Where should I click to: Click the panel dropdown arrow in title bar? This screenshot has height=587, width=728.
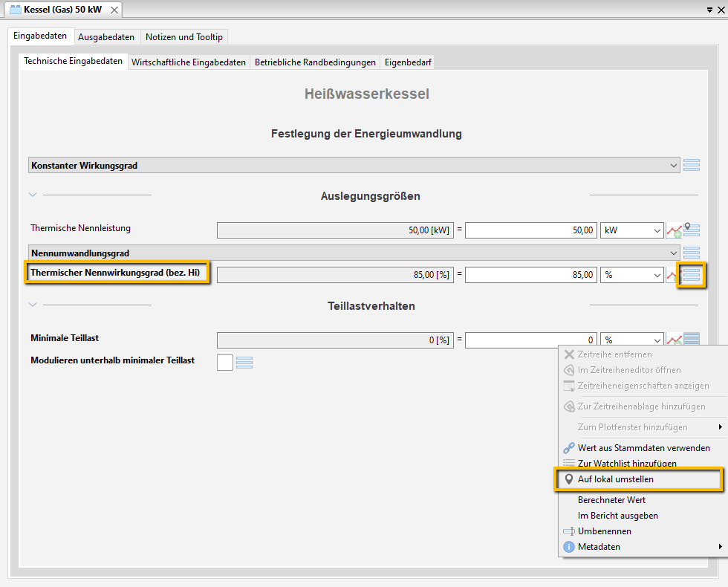click(710, 10)
